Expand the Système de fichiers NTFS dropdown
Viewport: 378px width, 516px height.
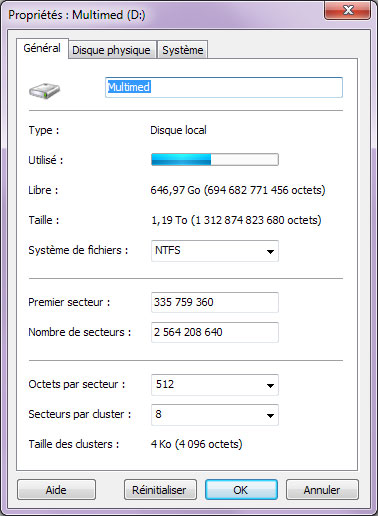click(x=215, y=251)
